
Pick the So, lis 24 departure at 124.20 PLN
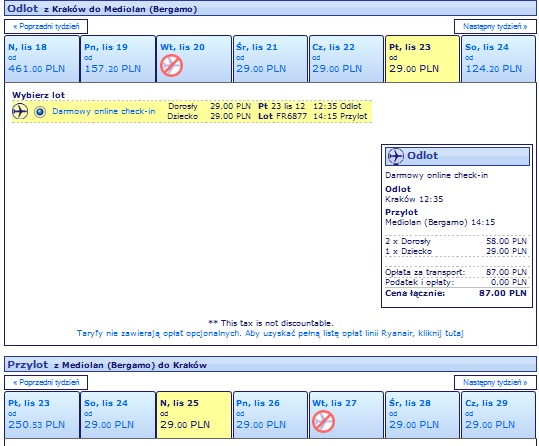(x=498, y=59)
